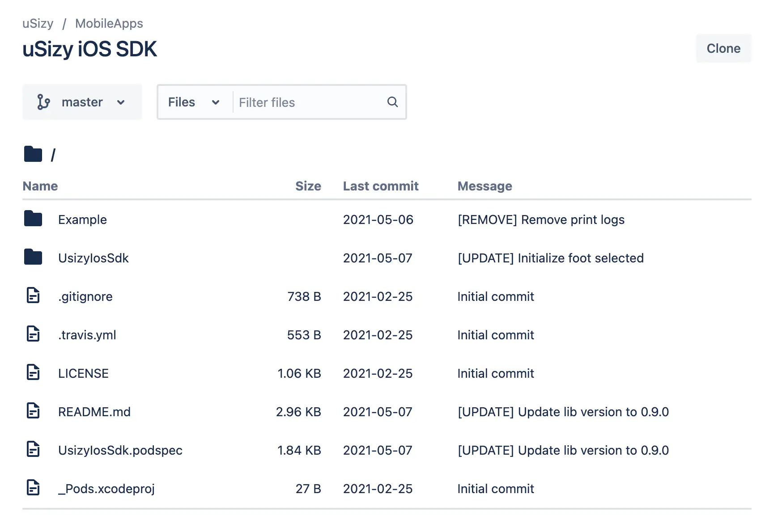Click the _Pods.xcodeproj file icon
This screenshot has width=782, height=532.
33,488
